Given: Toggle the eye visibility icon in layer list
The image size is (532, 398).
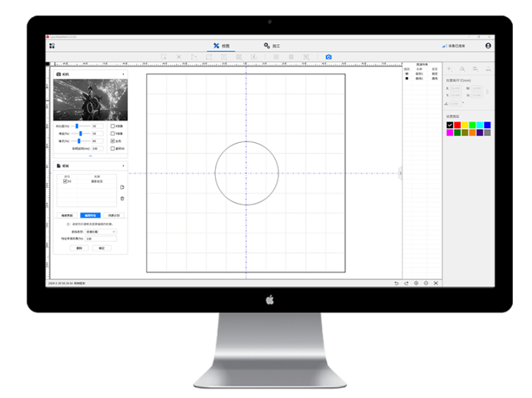Looking at the screenshot, I should (407, 73).
